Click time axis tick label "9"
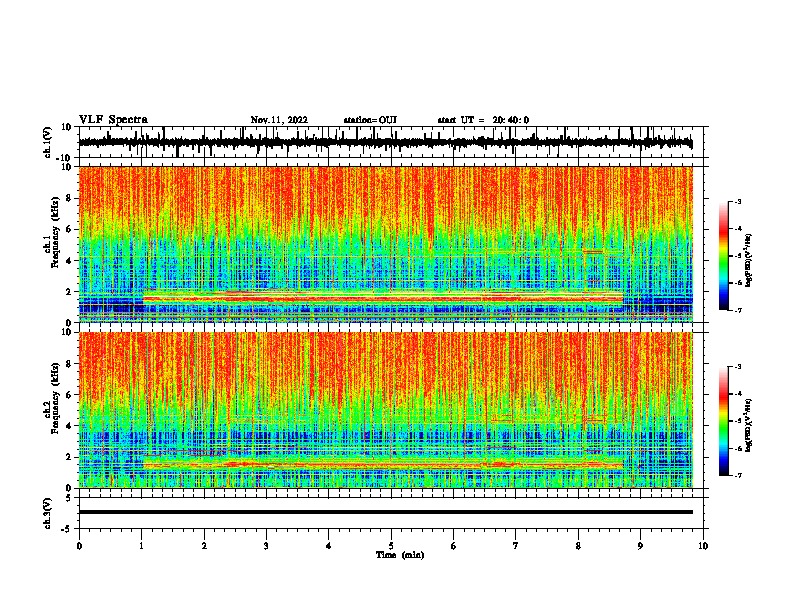792x612 pixels. coord(640,546)
